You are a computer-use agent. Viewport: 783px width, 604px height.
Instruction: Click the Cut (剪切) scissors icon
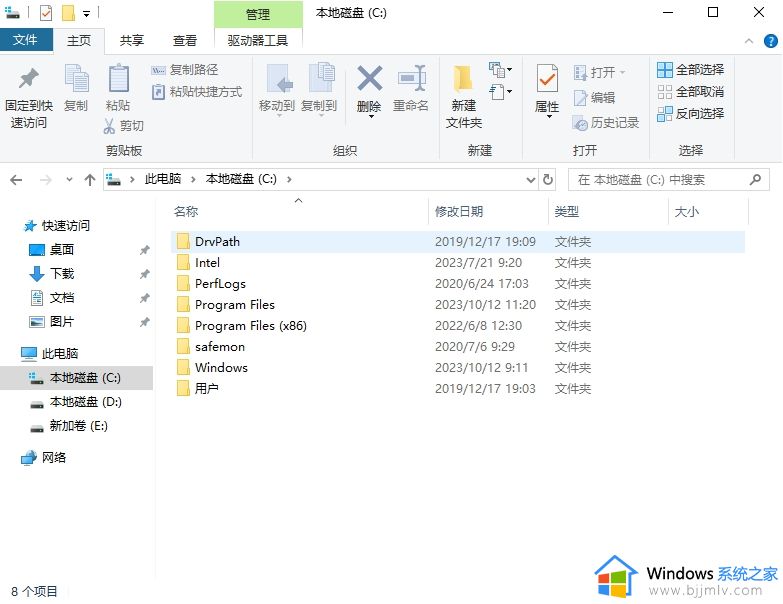coord(109,126)
